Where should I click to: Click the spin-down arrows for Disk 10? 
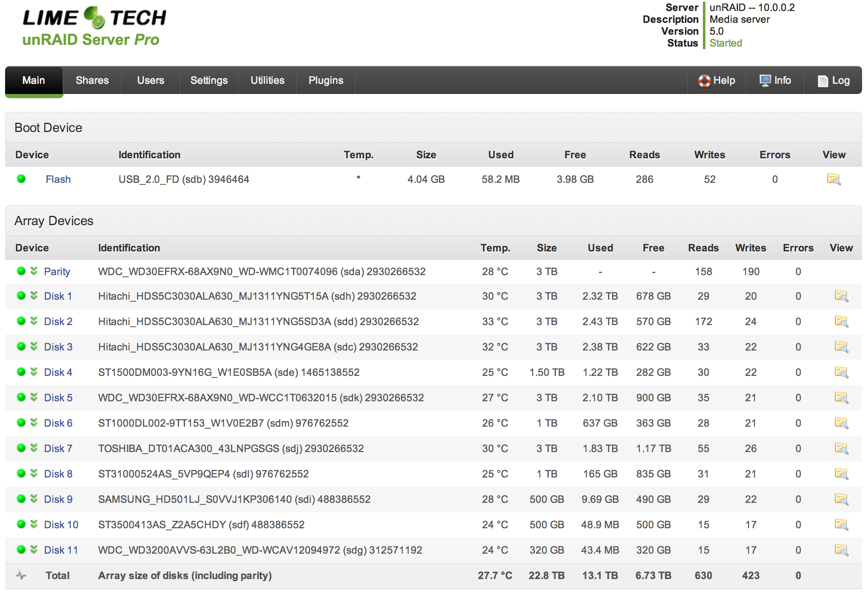coord(34,524)
